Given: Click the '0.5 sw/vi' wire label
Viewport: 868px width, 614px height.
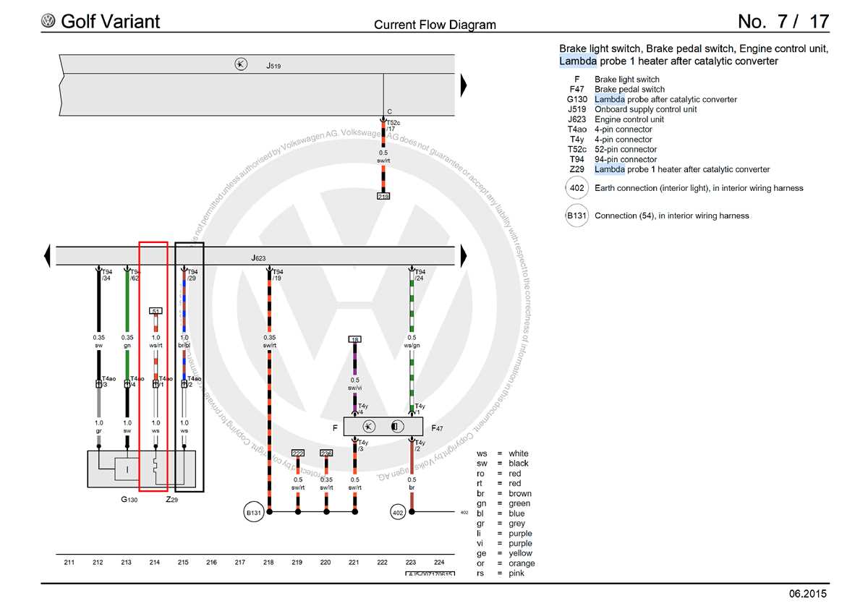Looking at the screenshot, I should [355, 384].
